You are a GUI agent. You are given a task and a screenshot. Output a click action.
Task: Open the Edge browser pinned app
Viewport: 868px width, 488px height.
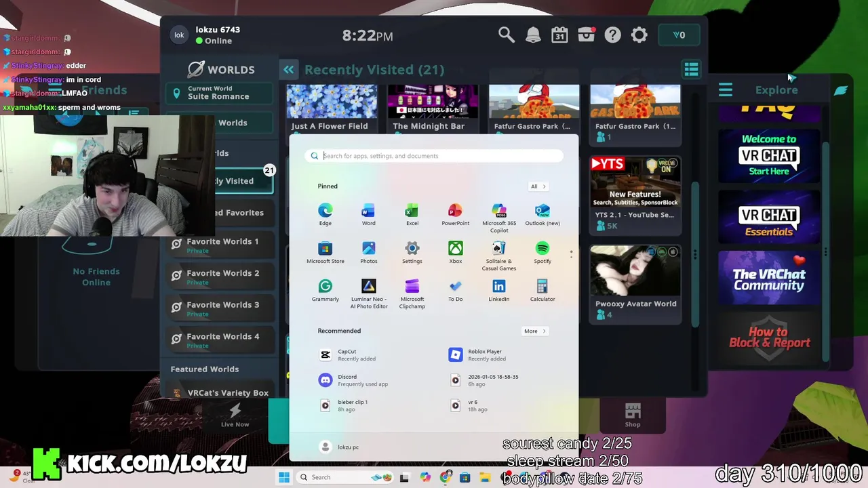tap(325, 214)
